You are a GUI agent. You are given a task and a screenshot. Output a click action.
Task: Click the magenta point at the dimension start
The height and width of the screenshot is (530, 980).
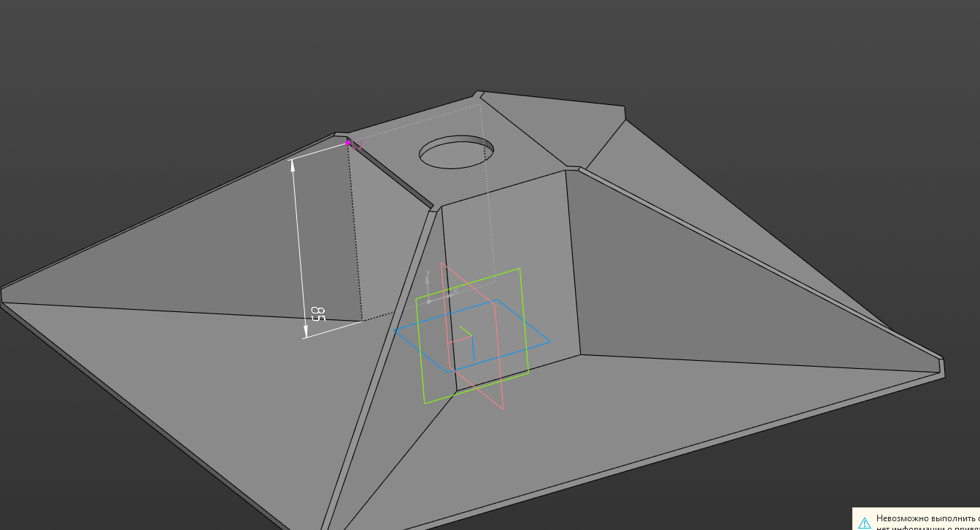pyautogui.click(x=348, y=143)
